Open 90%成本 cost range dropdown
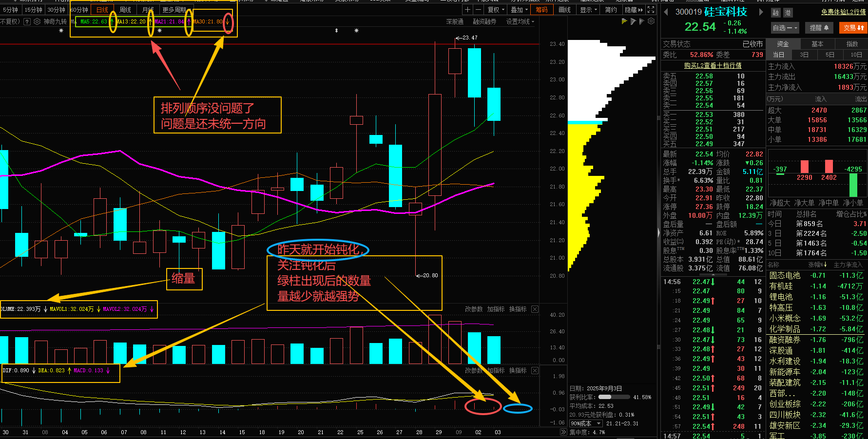The image size is (868, 439). point(586,423)
